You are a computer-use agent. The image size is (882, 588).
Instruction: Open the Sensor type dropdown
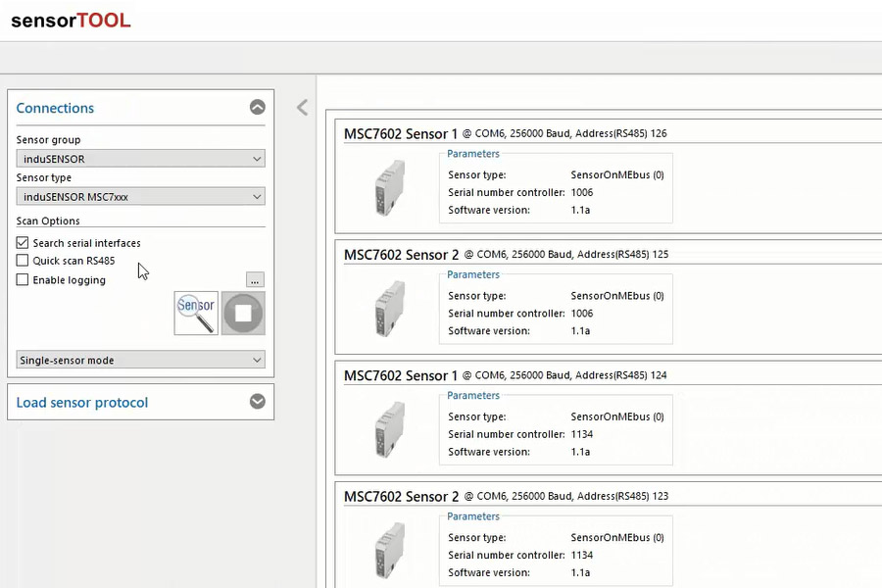[140, 197]
